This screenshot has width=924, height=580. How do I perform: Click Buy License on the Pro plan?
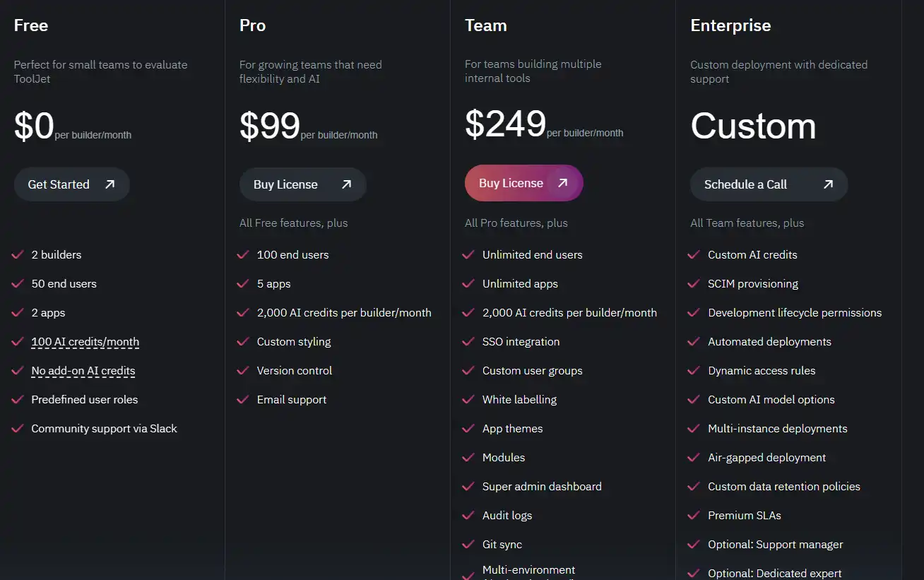coord(302,184)
